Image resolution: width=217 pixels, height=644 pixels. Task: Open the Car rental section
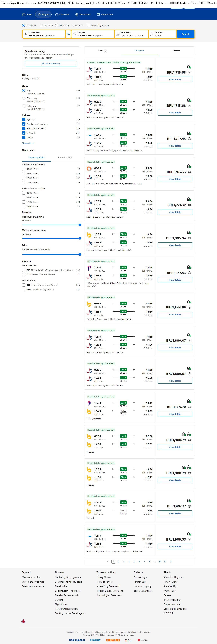click(62, 14)
